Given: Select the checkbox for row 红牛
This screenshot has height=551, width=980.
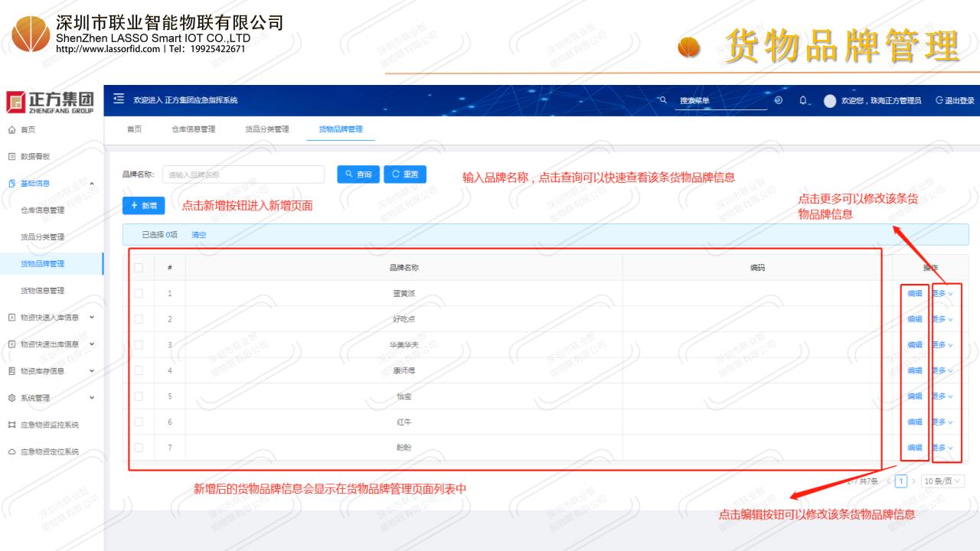Looking at the screenshot, I should tap(139, 422).
